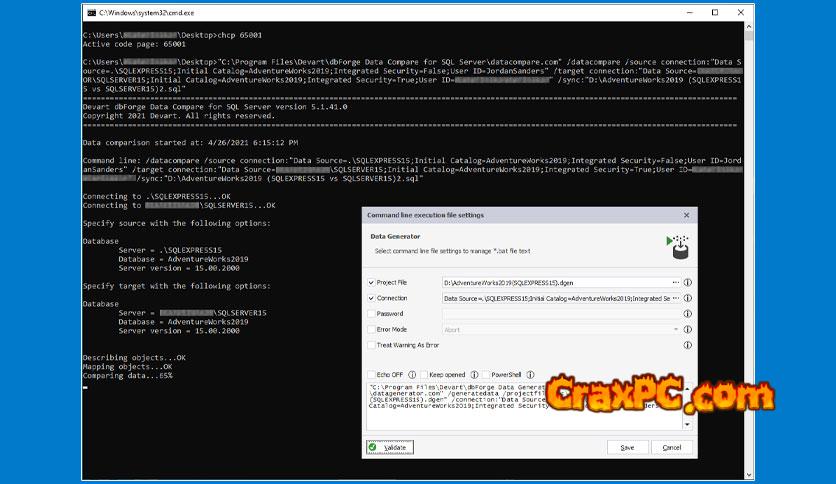Screen dimensions: 836x484
Task: Click the info icon beside Password field
Action: (x=688, y=314)
